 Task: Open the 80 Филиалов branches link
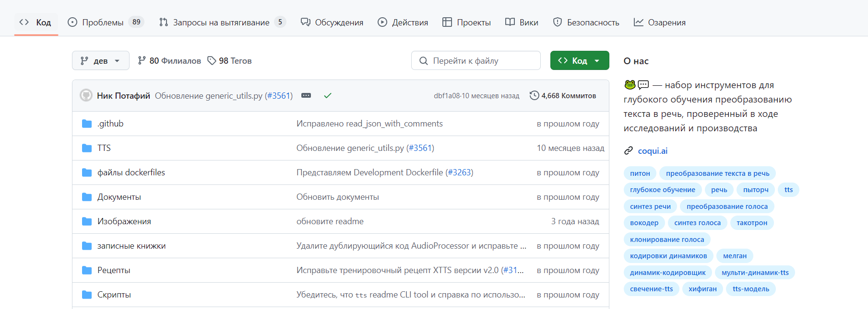169,60
